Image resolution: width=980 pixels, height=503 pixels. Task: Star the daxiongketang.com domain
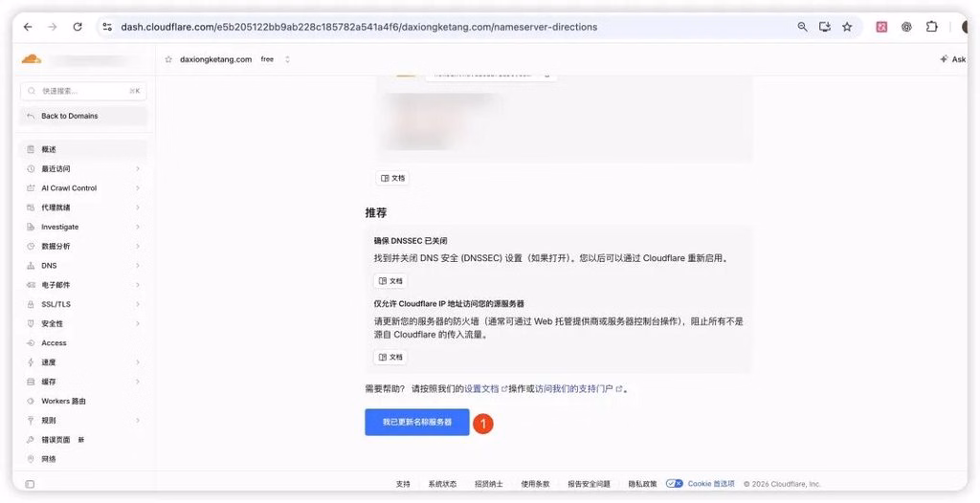coord(168,59)
